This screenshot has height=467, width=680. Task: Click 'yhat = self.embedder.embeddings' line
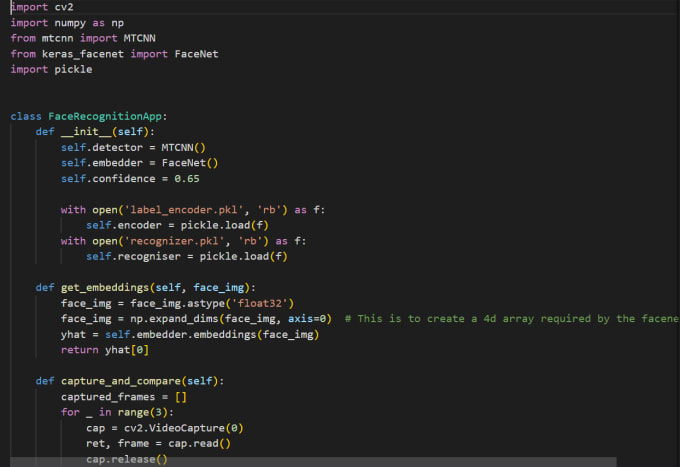tap(190, 334)
